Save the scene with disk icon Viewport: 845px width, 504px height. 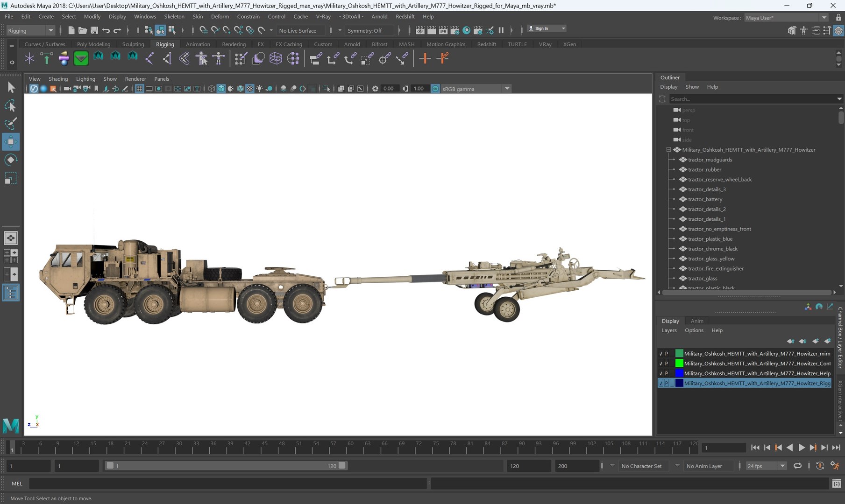(x=94, y=30)
